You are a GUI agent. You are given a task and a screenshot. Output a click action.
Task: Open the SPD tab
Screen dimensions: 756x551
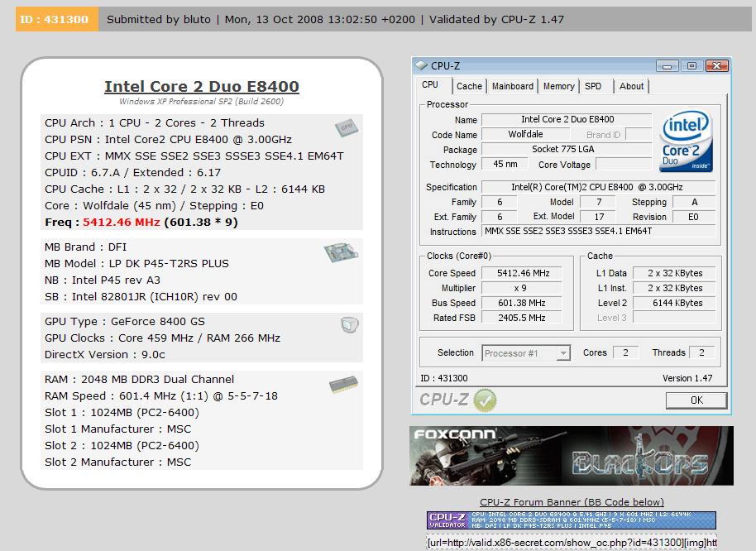coord(593,86)
